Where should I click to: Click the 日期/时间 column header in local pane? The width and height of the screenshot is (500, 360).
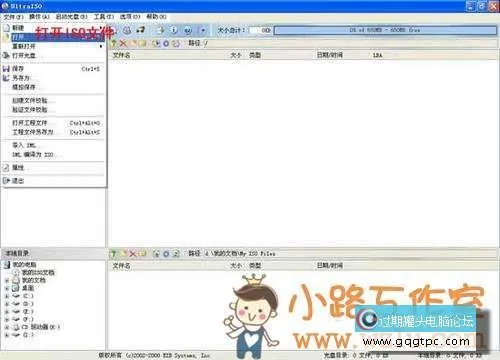(x=330, y=266)
